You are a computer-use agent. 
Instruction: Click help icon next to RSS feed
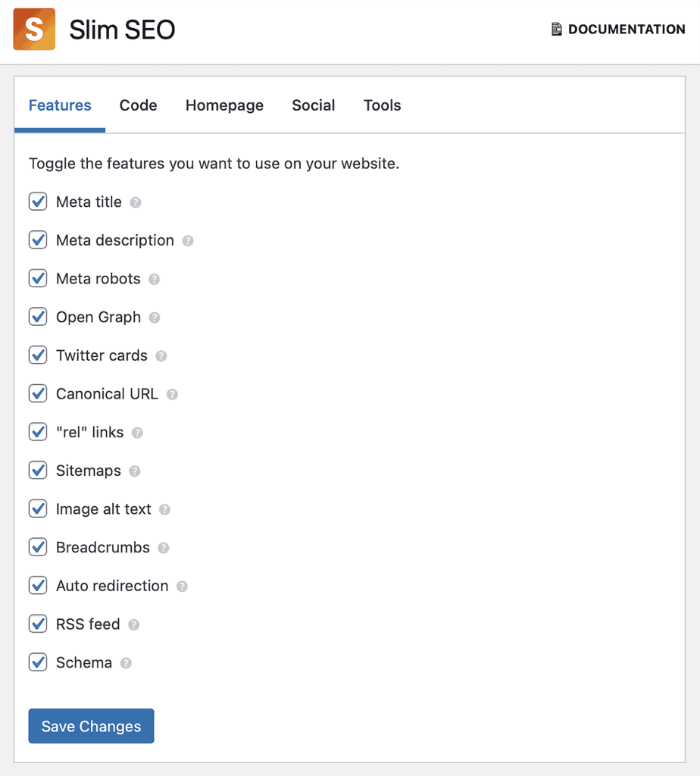(134, 624)
